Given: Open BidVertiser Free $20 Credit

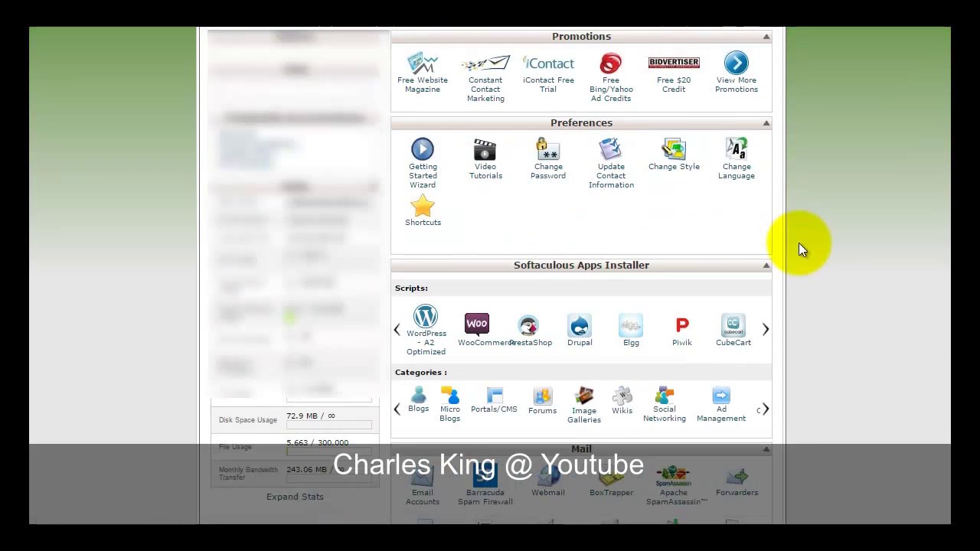Looking at the screenshot, I should coord(674,73).
